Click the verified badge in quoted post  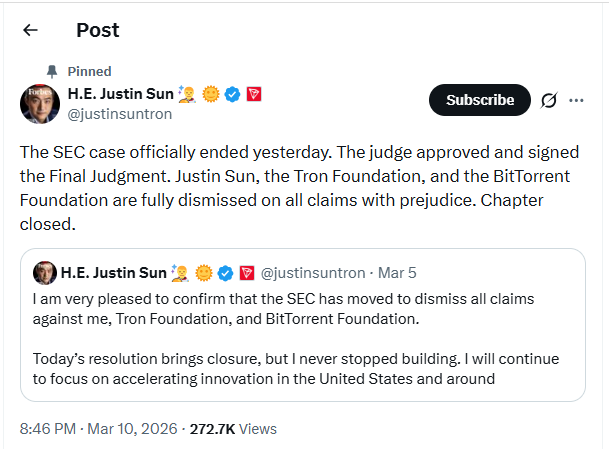point(225,272)
